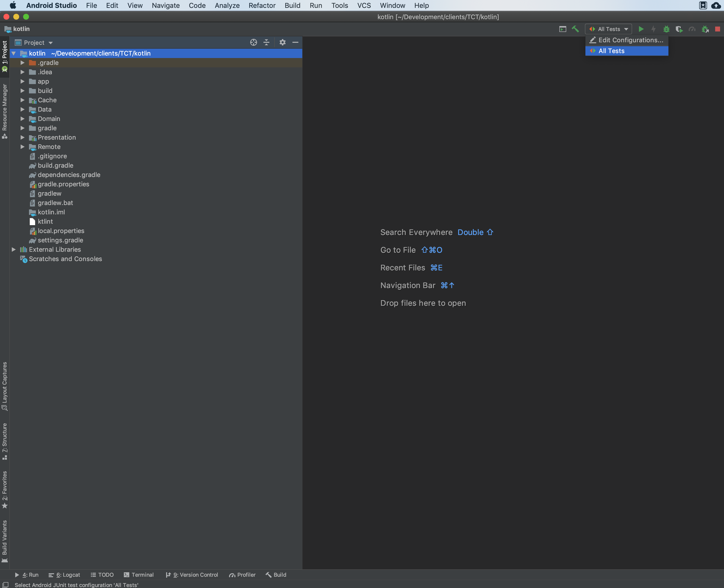Open the Profiler tool window

tap(243, 575)
